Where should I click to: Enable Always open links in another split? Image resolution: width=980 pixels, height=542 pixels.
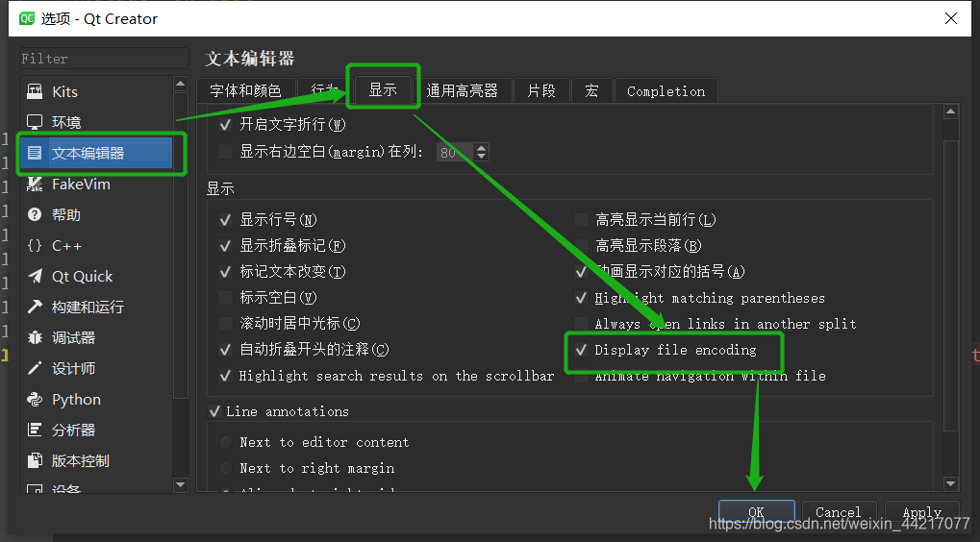tap(581, 324)
